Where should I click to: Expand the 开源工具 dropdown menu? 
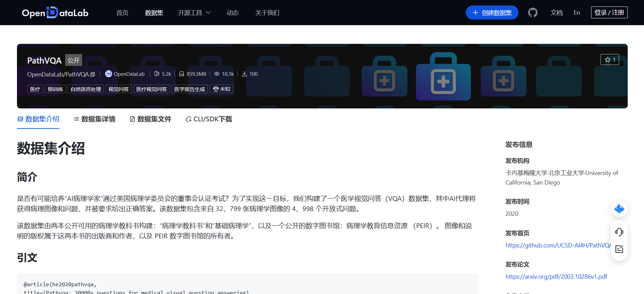(x=195, y=13)
